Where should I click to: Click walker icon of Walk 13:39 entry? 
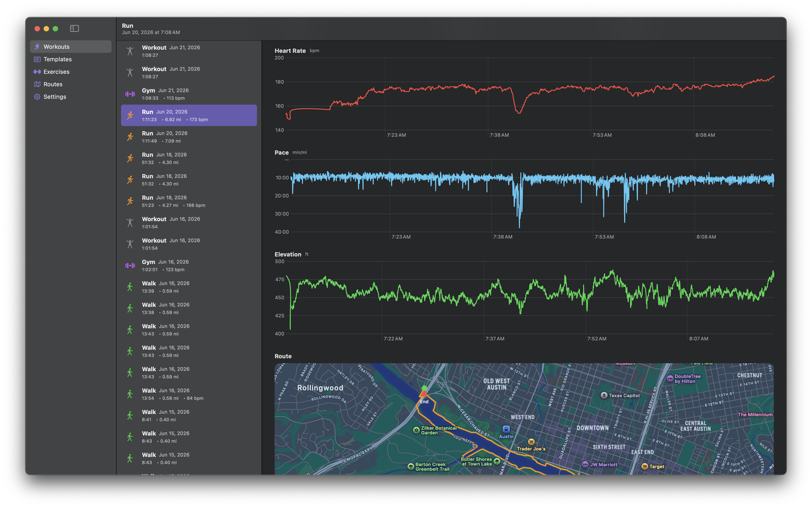(x=130, y=287)
